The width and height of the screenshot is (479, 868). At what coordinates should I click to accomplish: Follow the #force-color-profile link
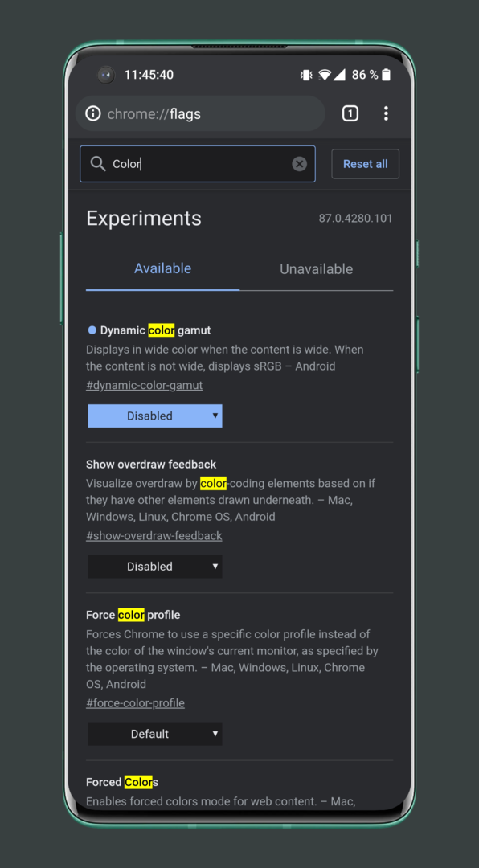click(136, 703)
